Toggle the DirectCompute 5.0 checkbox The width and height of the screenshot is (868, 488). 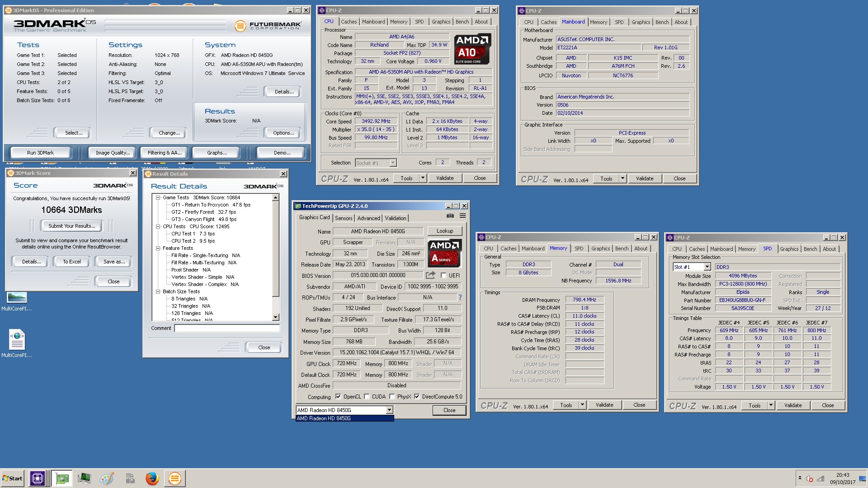point(417,397)
